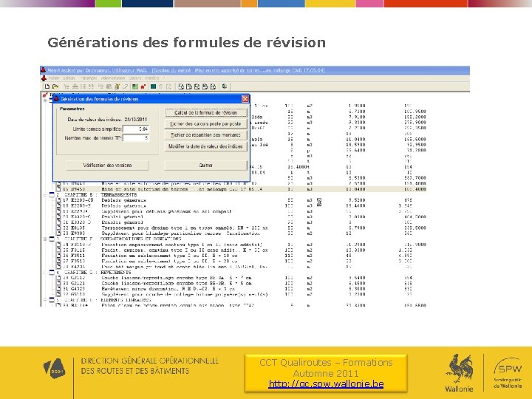Screen dimensions: 532x399
Task: Open the Options menu
Action: pyautogui.click(x=135, y=78)
